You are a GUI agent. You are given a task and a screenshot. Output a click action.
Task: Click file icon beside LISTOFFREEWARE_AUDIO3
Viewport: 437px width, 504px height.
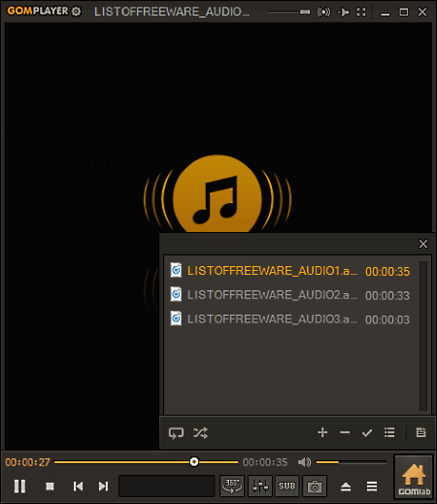pyautogui.click(x=176, y=319)
